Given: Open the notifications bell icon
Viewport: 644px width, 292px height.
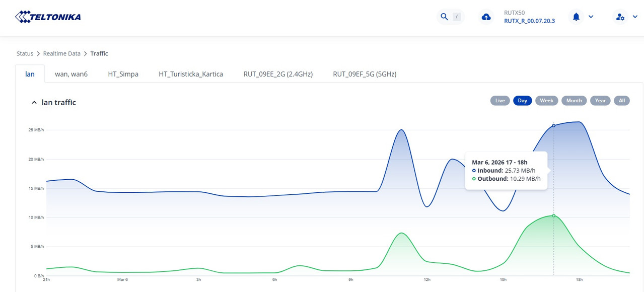Looking at the screenshot, I should [x=576, y=17].
